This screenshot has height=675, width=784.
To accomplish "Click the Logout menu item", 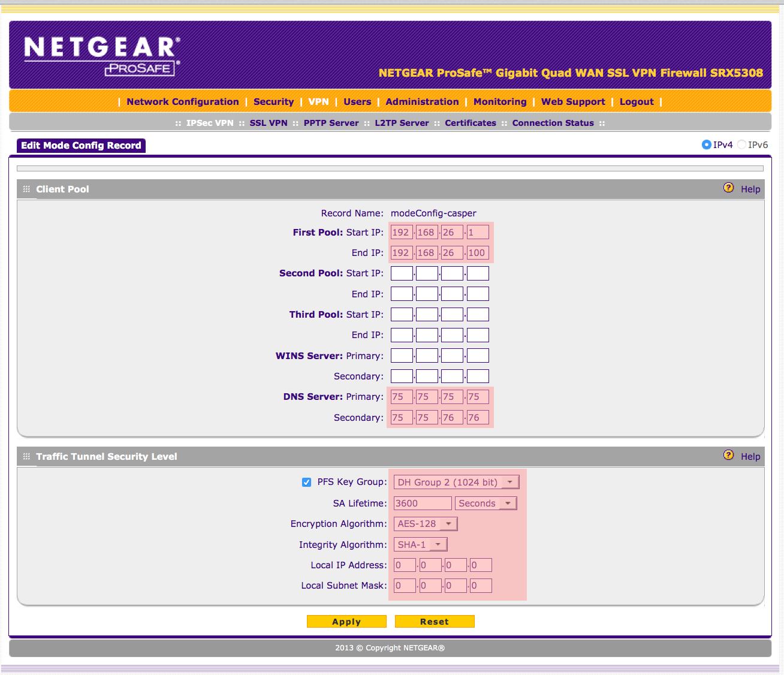I will coord(637,102).
